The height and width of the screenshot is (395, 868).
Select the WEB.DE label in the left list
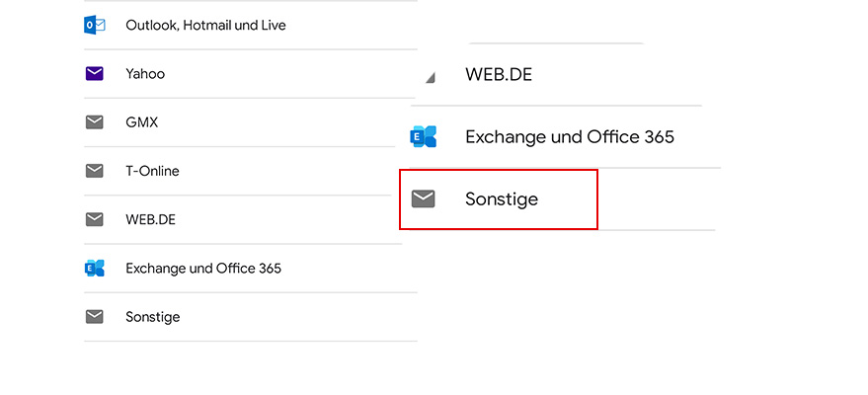150,219
